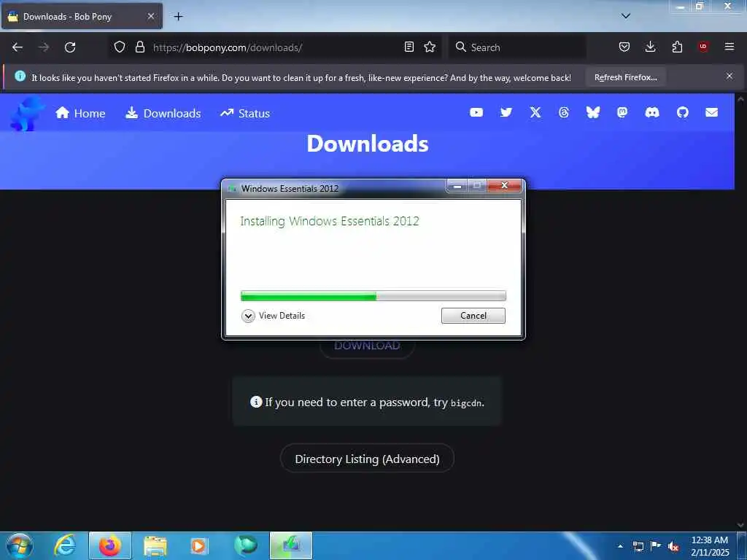Switch to Firefox in the taskbar
This screenshot has height=560, width=747.
(110, 545)
